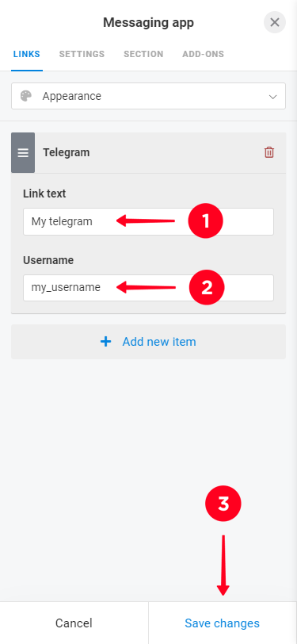Click the red number 1 marker
The image size is (297, 644).
pyautogui.click(x=205, y=221)
